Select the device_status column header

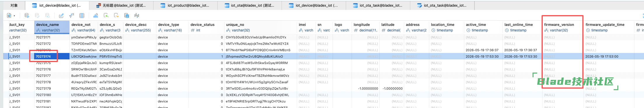(x=207, y=27)
